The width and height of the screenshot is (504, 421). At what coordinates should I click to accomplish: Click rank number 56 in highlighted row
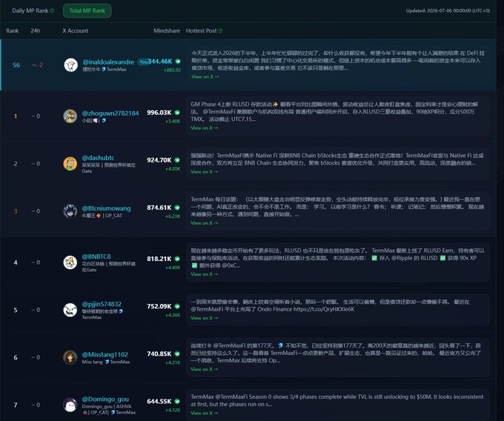[16, 65]
